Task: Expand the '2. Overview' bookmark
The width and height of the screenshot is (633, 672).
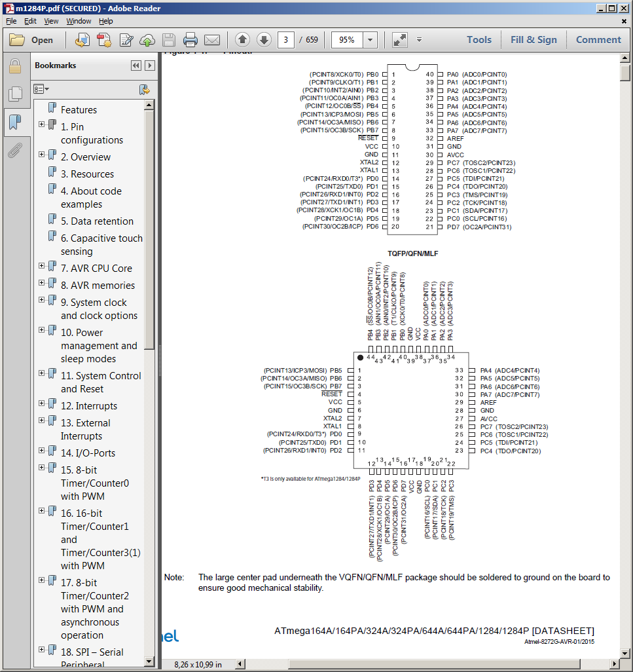Action: pos(41,155)
